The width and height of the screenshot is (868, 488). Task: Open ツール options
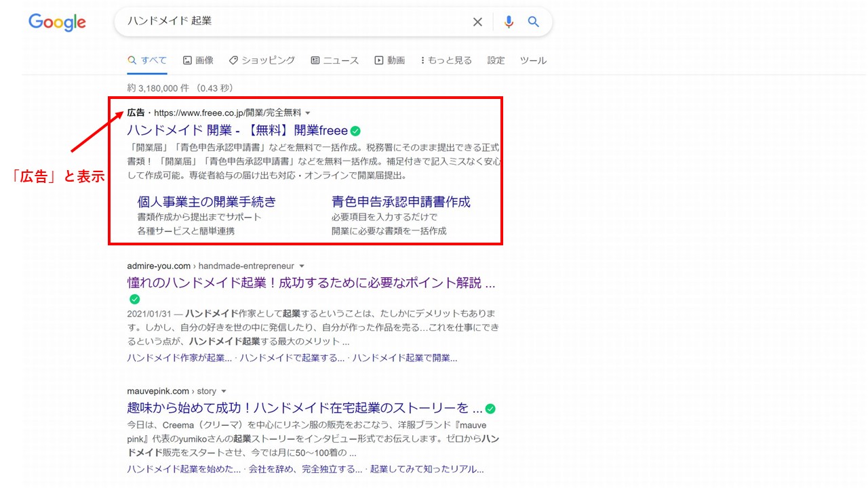click(x=533, y=60)
